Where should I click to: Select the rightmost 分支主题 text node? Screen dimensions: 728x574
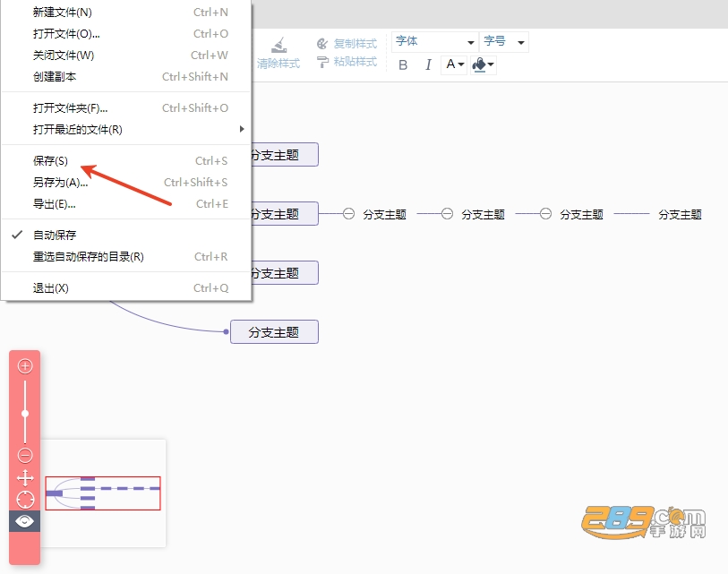point(680,215)
